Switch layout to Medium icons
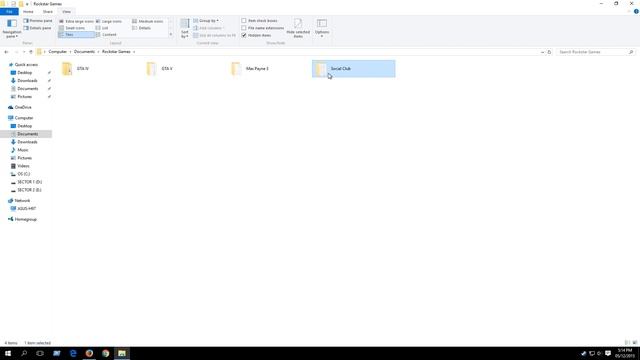 click(x=148, y=21)
